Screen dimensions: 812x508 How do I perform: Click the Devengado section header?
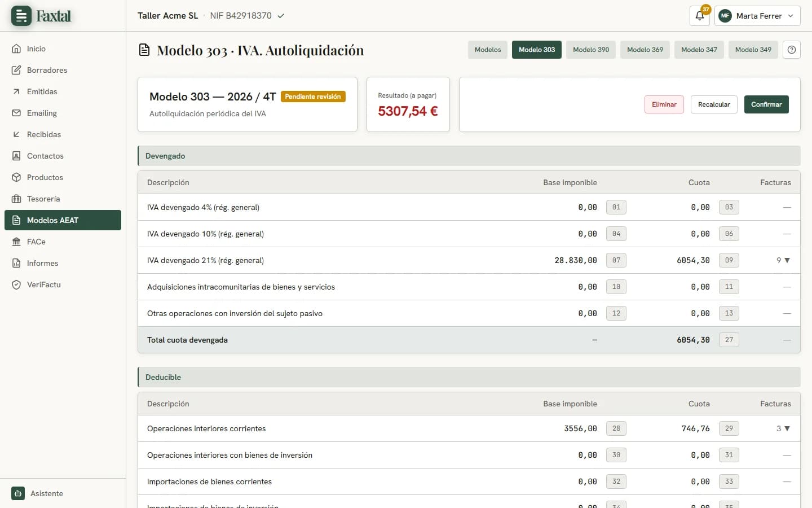click(x=469, y=156)
